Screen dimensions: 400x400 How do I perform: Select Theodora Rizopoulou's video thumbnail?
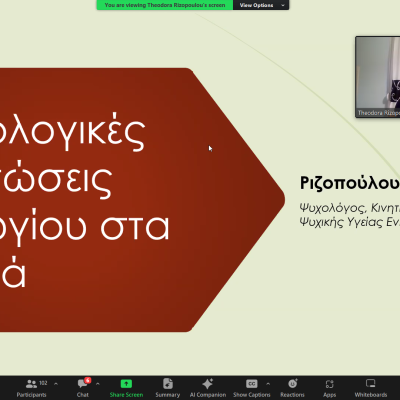[378, 77]
